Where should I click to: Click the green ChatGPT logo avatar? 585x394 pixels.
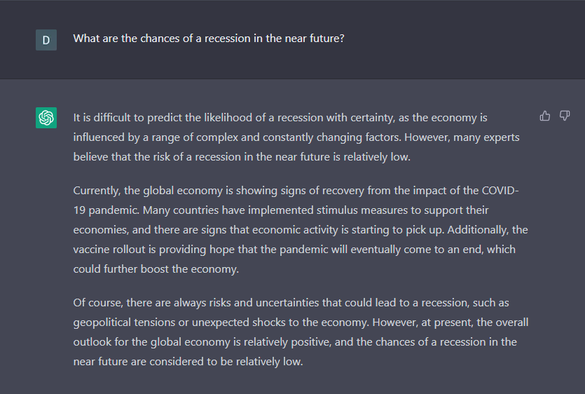click(x=46, y=118)
